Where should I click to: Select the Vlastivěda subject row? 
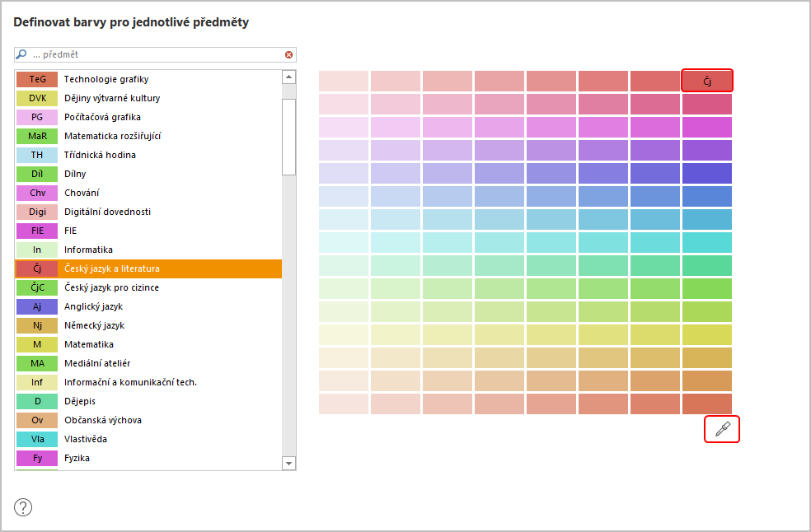click(148, 440)
